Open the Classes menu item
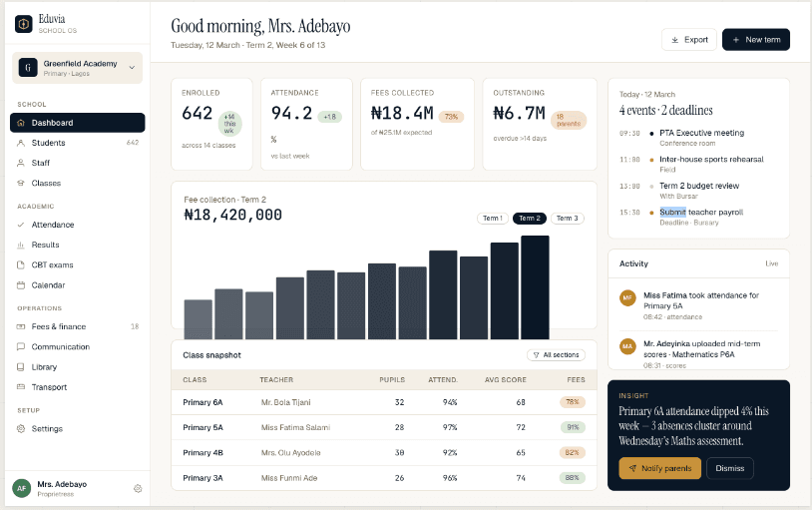Viewport: 812px width, 510px height. pyautogui.click(x=77, y=183)
